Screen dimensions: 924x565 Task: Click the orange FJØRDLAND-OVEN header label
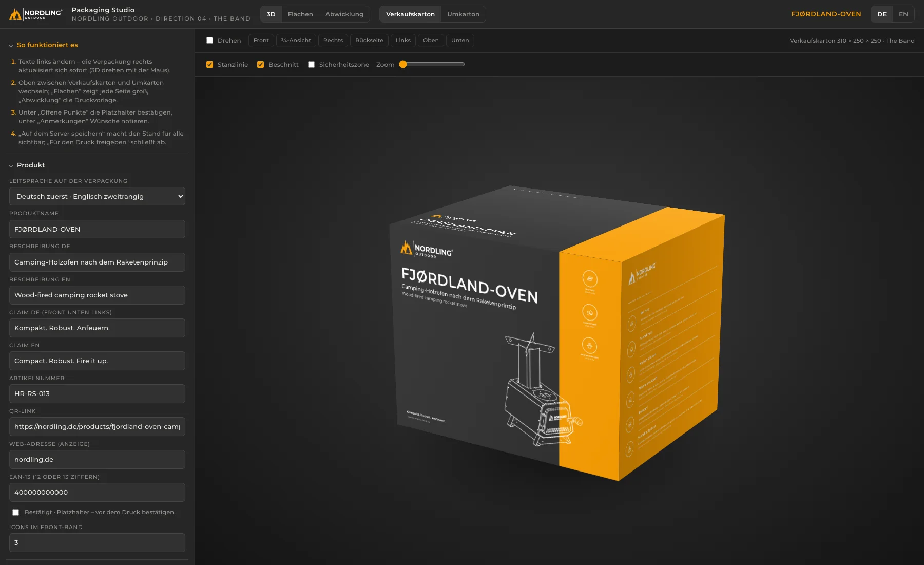(x=826, y=14)
